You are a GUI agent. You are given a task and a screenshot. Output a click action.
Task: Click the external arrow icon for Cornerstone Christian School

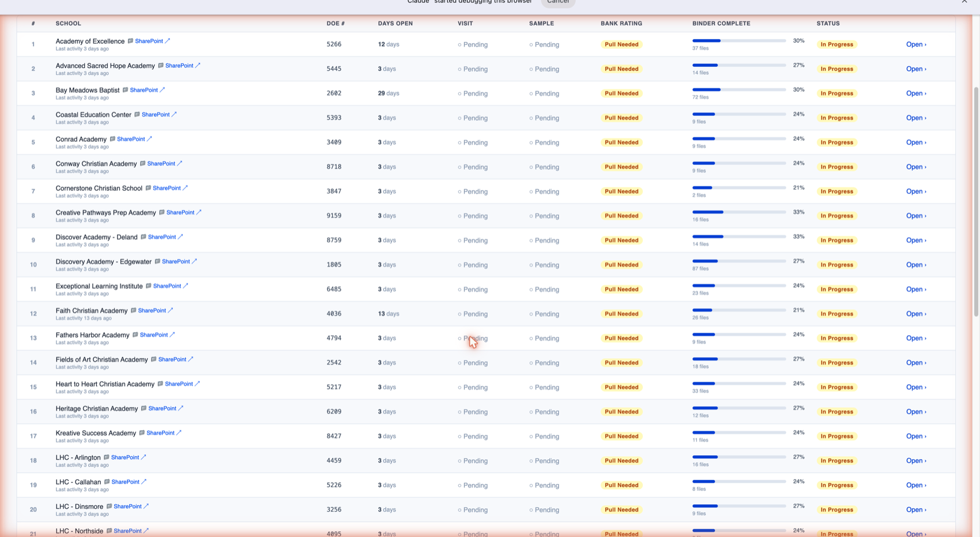point(185,188)
